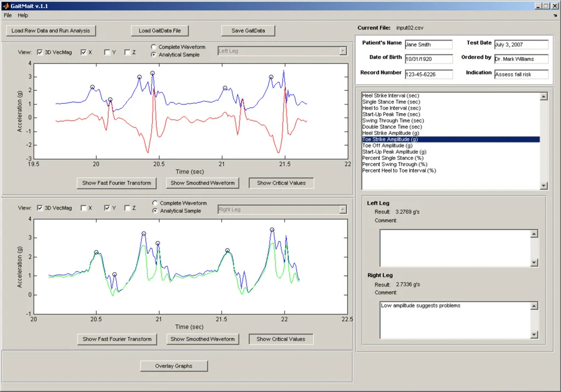Open the File menu

8,15
